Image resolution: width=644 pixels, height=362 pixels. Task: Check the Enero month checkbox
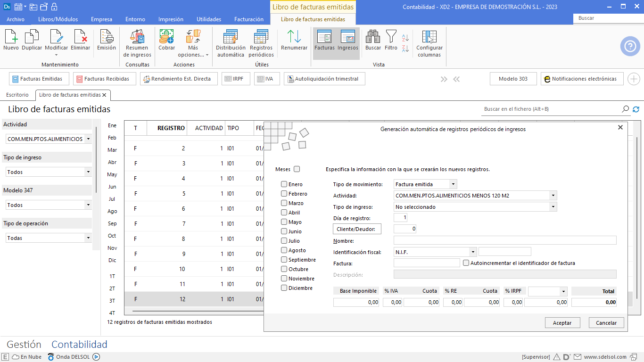tap(284, 184)
